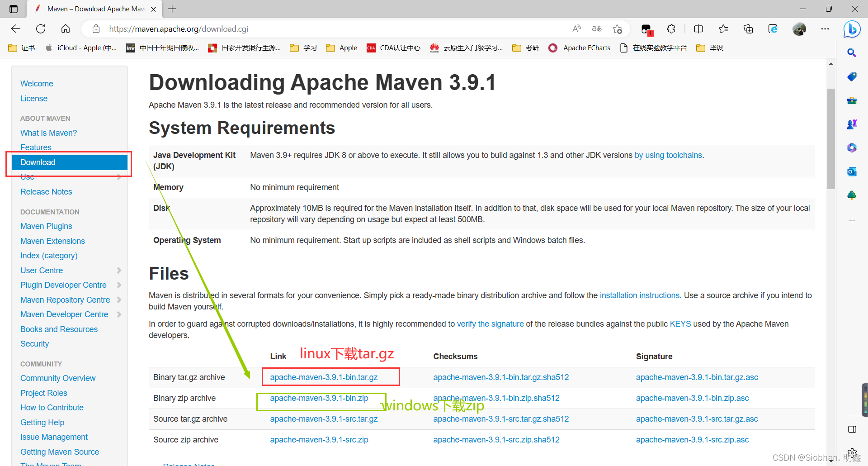The width and height of the screenshot is (868, 466).
Task: Open the Collections icon
Action: click(748, 29)
